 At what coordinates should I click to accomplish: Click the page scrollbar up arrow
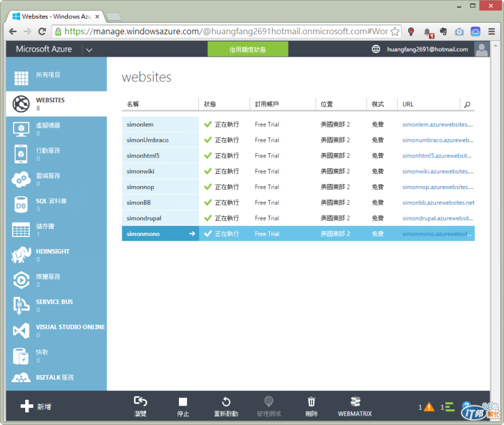[495, 45]
